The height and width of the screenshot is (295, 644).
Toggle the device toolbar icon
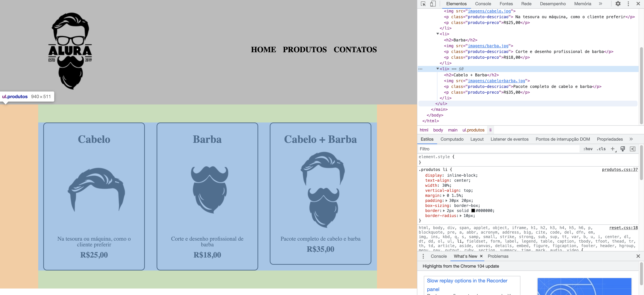point(433,4)
